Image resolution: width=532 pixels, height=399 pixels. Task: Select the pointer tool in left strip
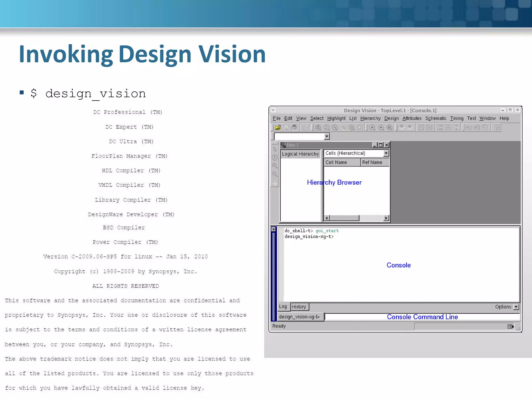click(275, 149)
